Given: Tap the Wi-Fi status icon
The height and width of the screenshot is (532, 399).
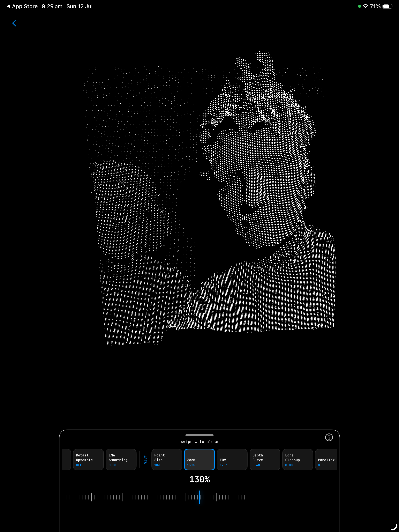Looking at the screenshot, I should [365, 6].
